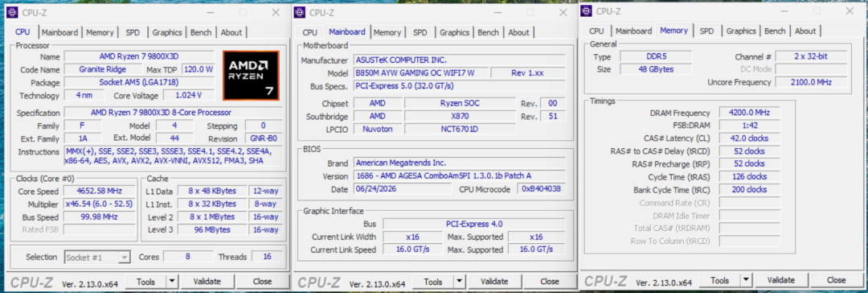Click LPCIO value NCT6701D
Viewport: 868px width, 293px height.
click(x=460, y=130)
